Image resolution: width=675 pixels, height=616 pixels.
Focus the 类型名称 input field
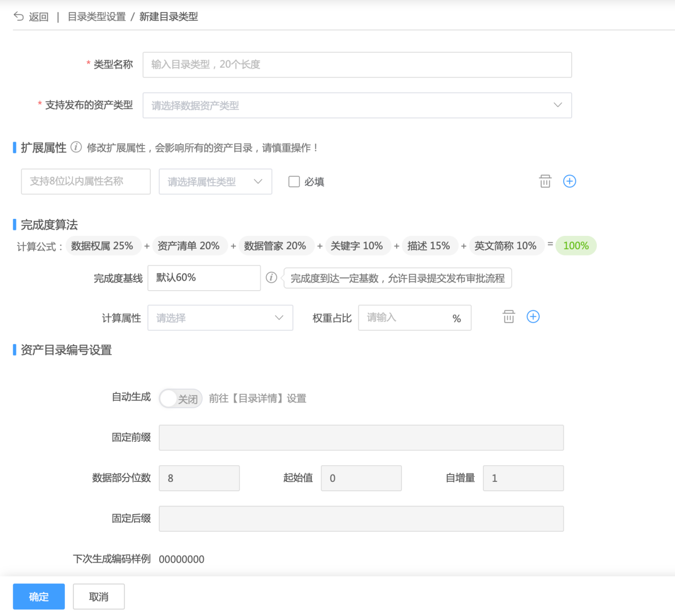click(x=357, y=65)
